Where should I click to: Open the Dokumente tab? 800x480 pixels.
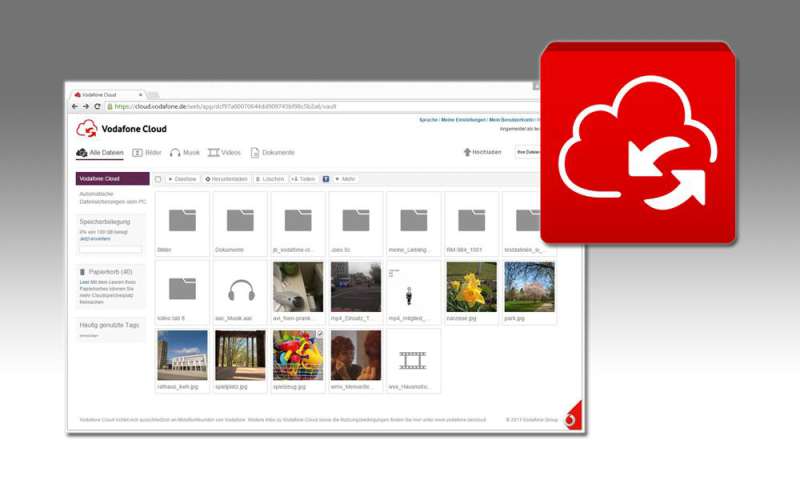point(272,153)
